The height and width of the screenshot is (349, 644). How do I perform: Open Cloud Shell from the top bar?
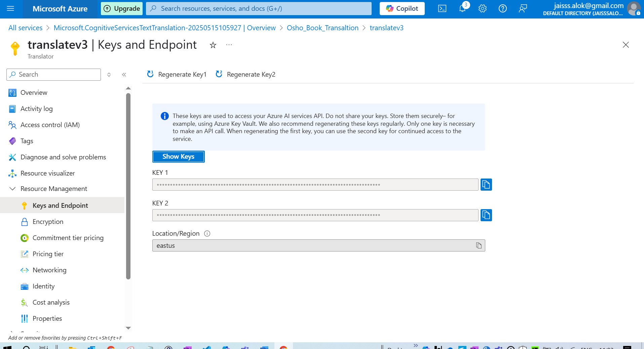[442, 9]
